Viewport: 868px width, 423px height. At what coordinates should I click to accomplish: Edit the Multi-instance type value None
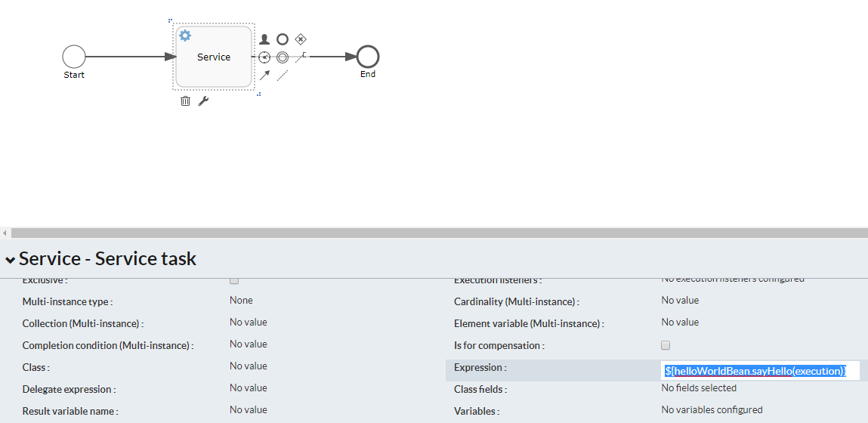(241, 300)
